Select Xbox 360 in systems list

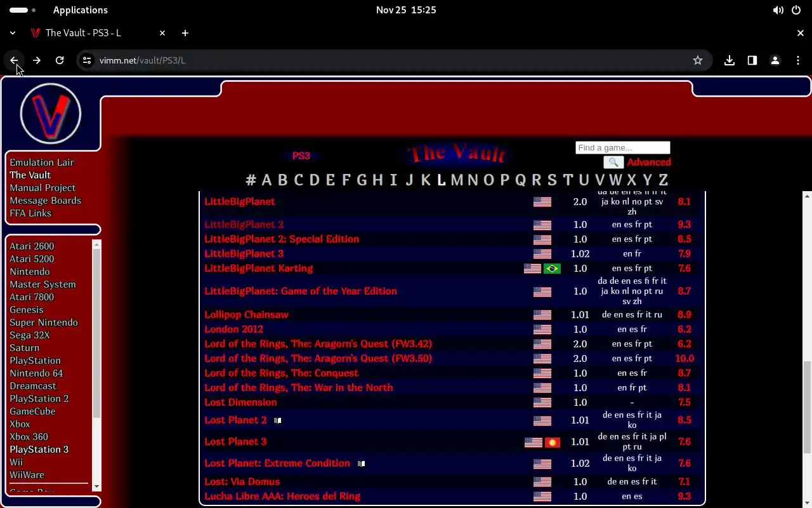[29, 437]
